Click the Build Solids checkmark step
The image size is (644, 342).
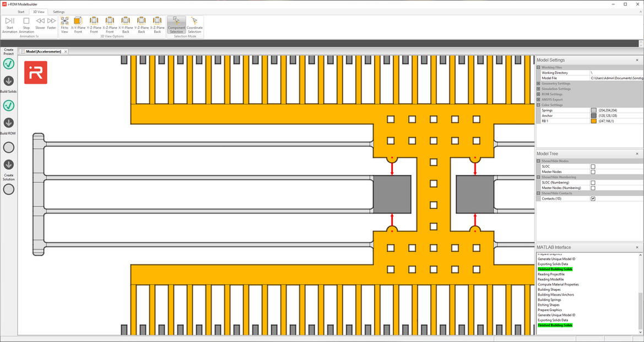pos(9,106)
